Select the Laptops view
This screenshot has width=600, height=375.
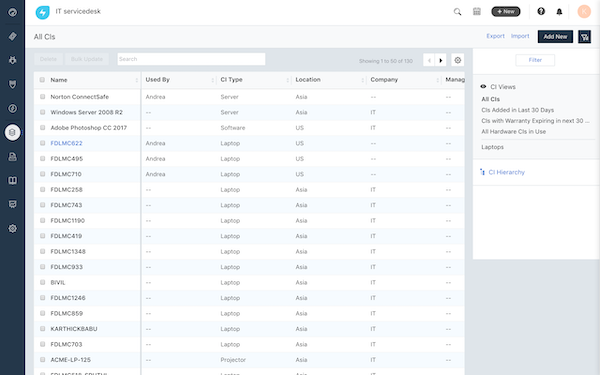click(492, 147)
